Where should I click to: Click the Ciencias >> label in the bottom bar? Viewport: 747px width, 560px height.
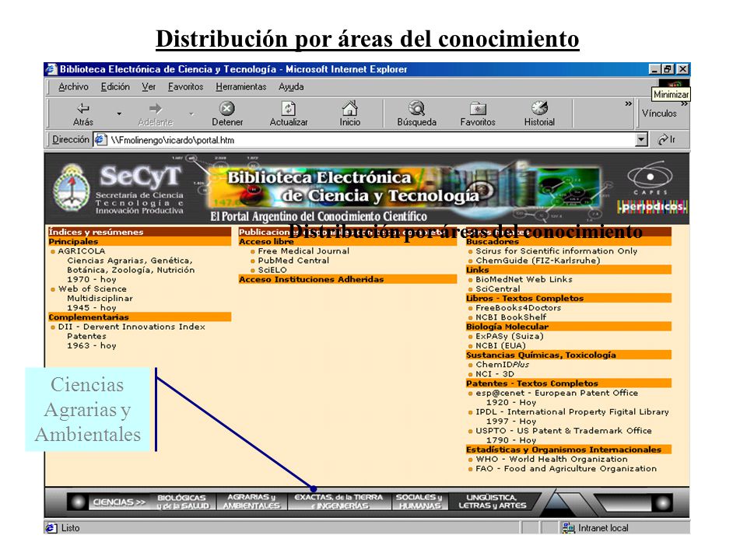119,502
